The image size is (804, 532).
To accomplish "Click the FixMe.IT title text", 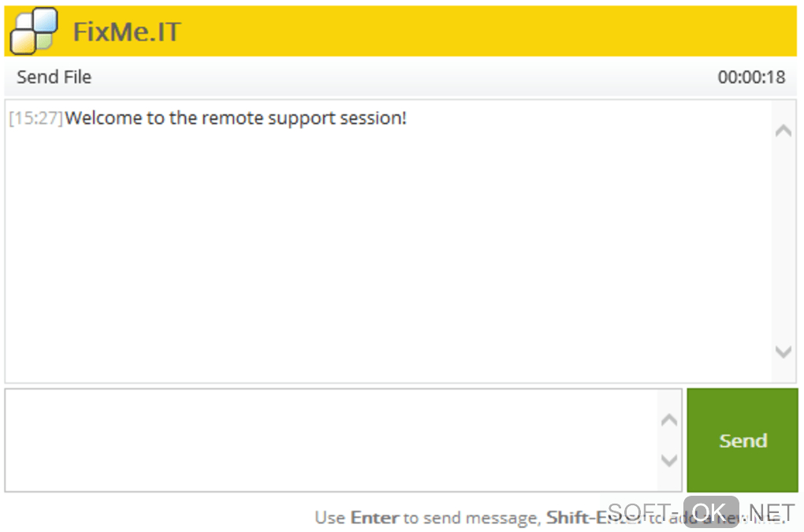I will coord(127,32).
